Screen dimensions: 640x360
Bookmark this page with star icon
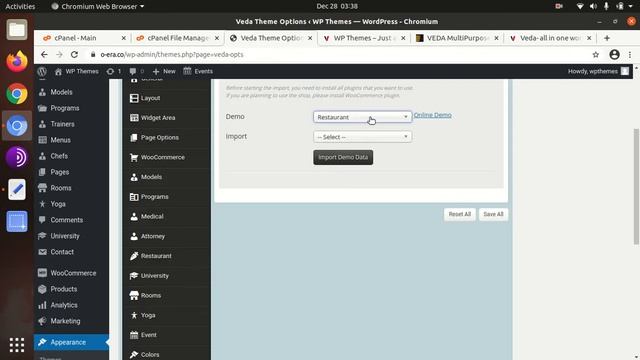tap(596, 55)
